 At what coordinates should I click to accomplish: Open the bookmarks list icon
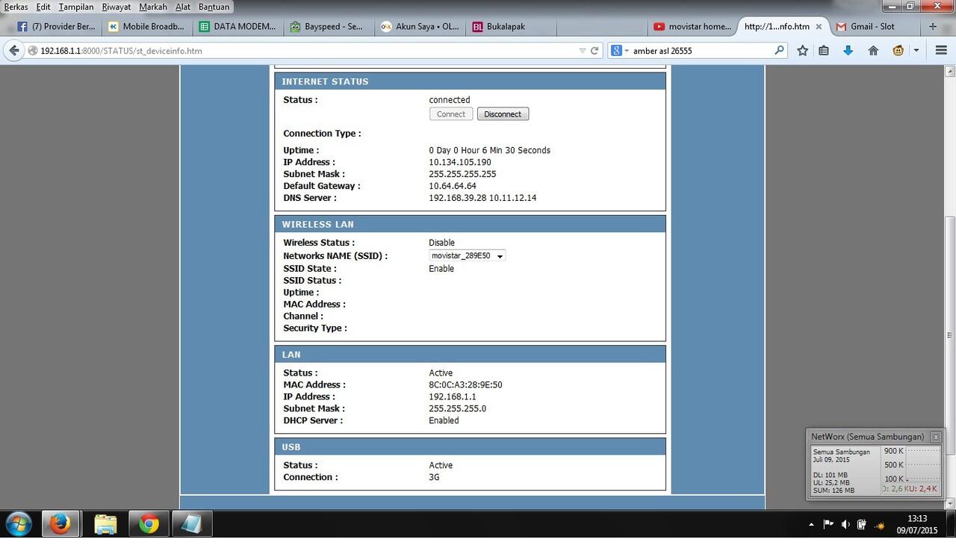[x=824, y=51]
